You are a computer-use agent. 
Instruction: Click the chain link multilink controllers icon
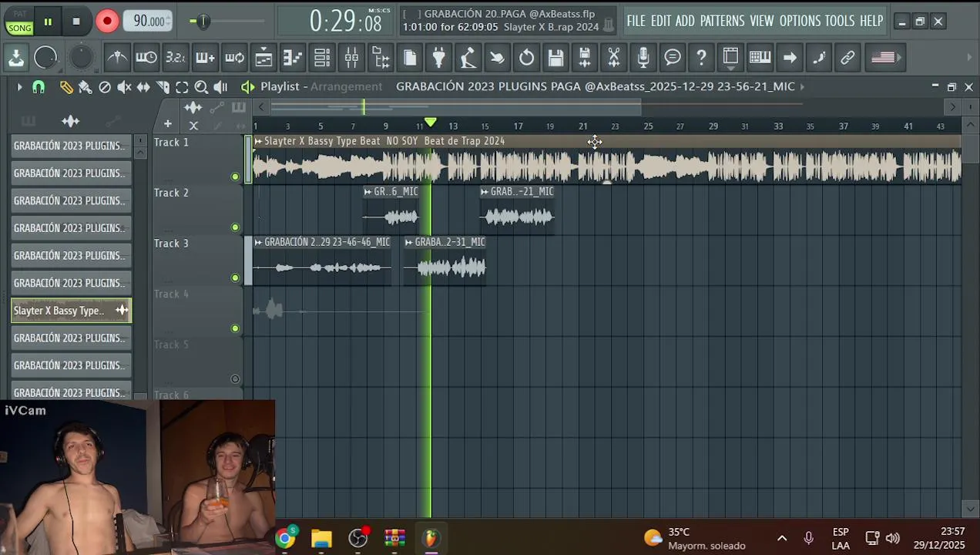click(847, 57)
